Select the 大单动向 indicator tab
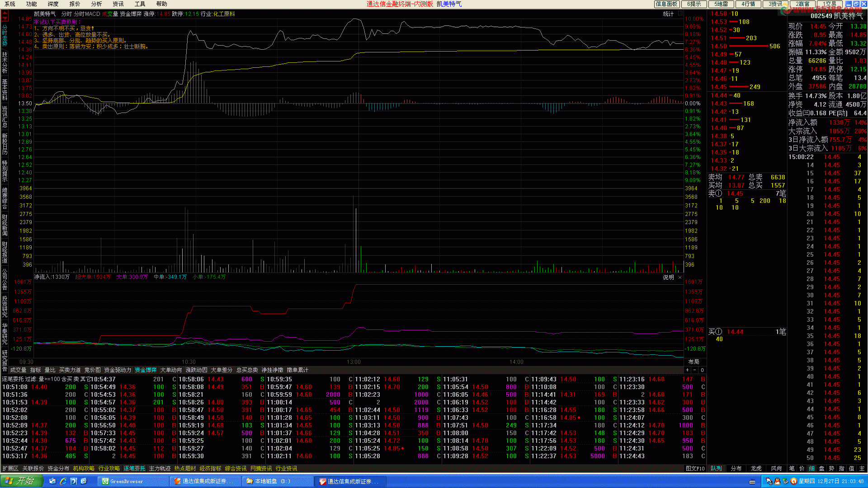 coord(171,370)
